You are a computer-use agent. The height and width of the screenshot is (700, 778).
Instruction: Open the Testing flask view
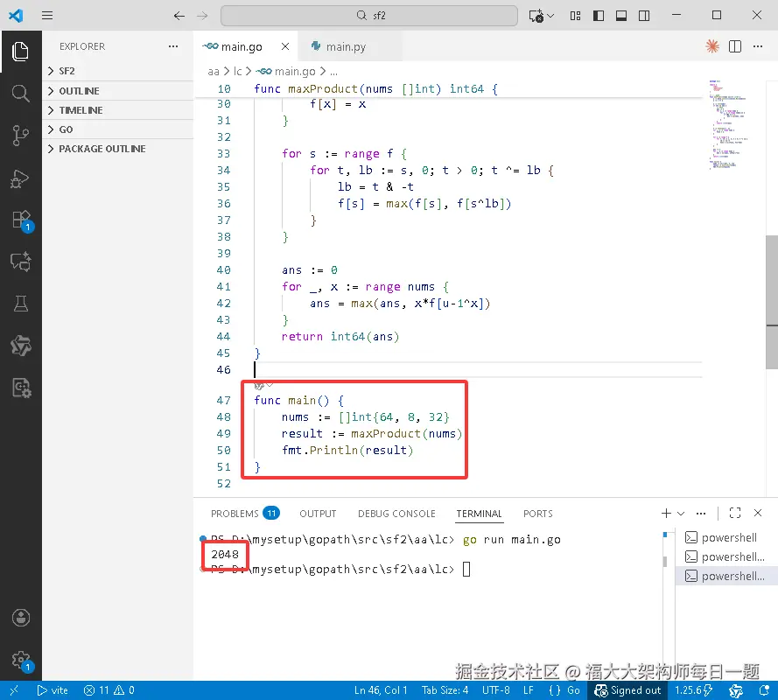[x=20, y=303]
